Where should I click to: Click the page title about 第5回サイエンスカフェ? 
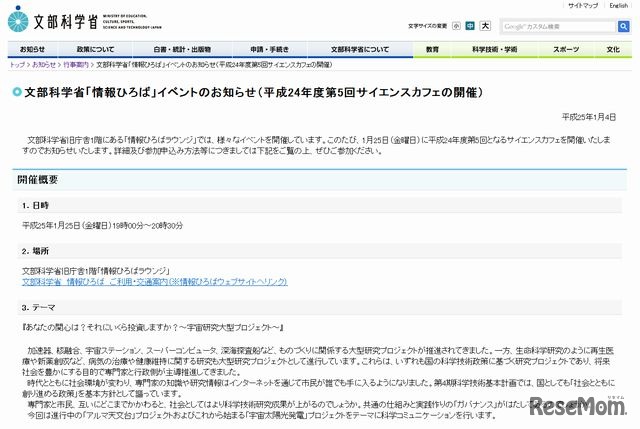(x=253, y=92)
